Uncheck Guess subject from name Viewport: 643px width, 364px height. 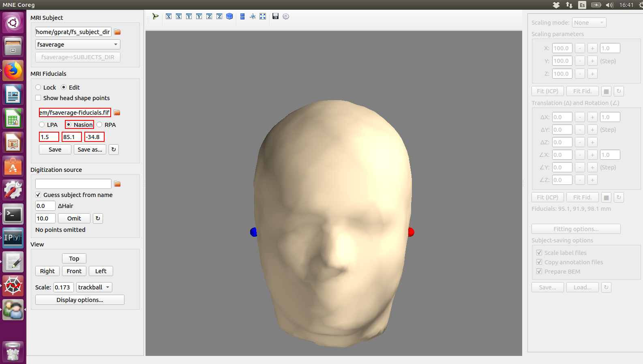[38, 195]
